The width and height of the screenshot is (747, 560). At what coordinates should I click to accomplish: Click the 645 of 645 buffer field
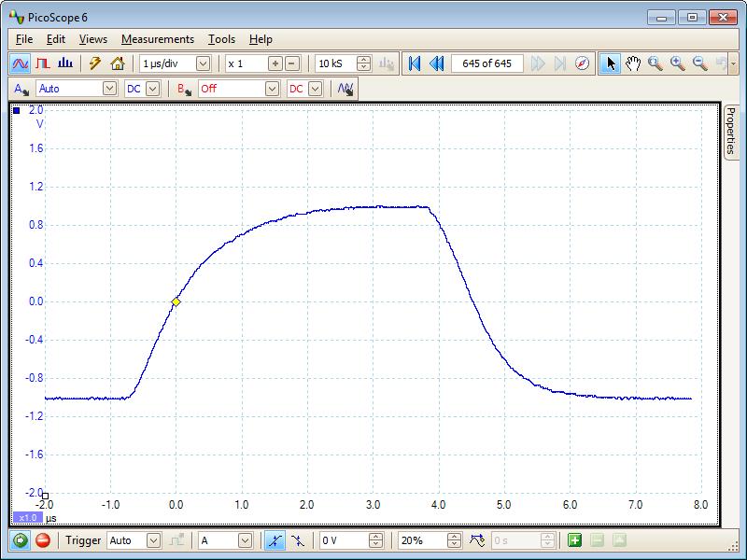coord(486,63)
